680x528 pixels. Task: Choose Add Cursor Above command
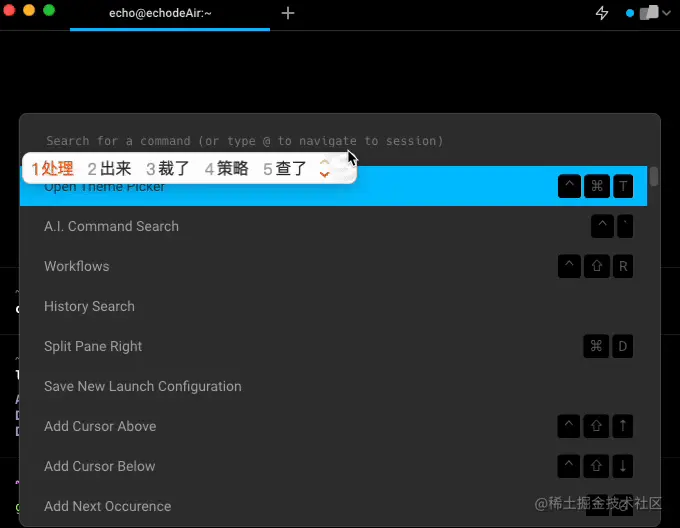tap(333, 426)
